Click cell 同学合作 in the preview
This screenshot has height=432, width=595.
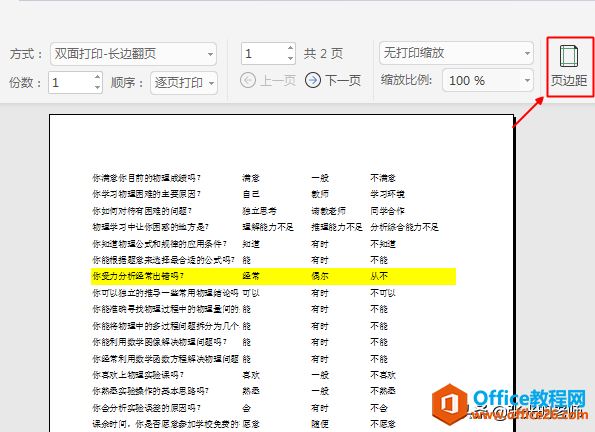click(387, 211)
